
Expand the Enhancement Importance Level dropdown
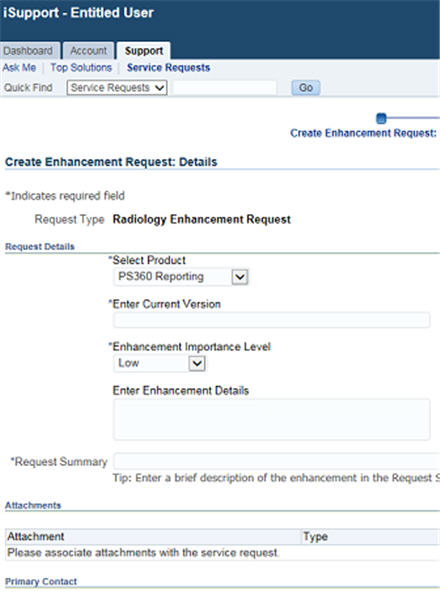[x=197, y=364]
